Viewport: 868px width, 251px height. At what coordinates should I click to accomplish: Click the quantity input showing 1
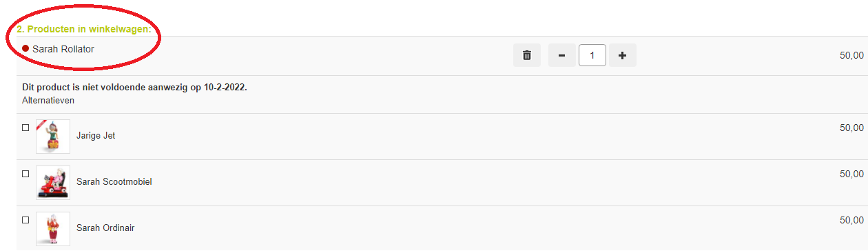point(592,55)
